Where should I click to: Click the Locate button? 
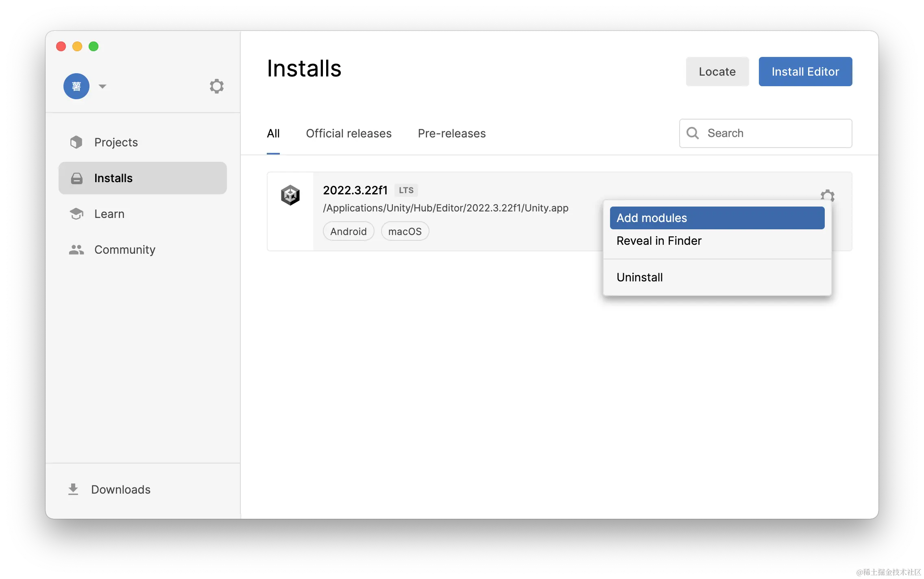(x=717, y=72)
